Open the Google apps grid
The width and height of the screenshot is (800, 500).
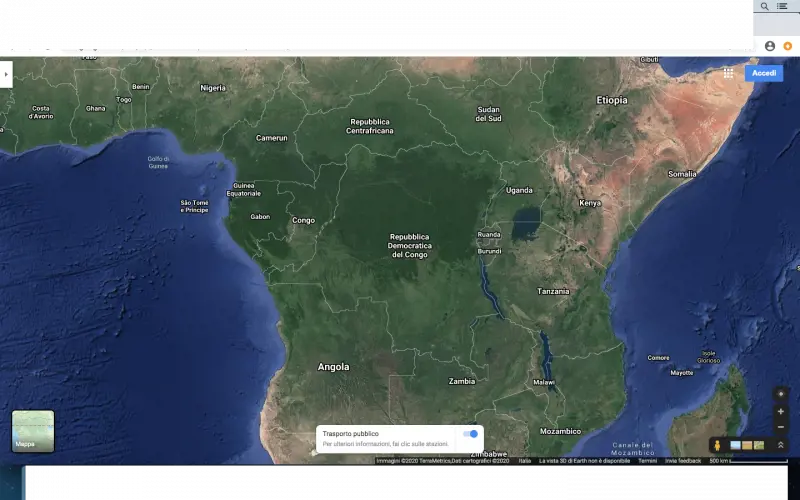[x=728, y=73]
